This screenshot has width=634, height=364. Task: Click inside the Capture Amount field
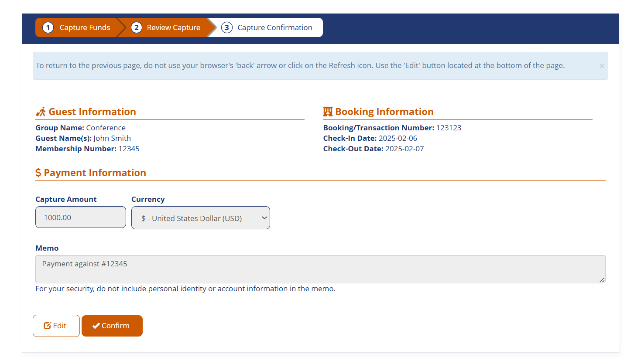tap(80, 218)
